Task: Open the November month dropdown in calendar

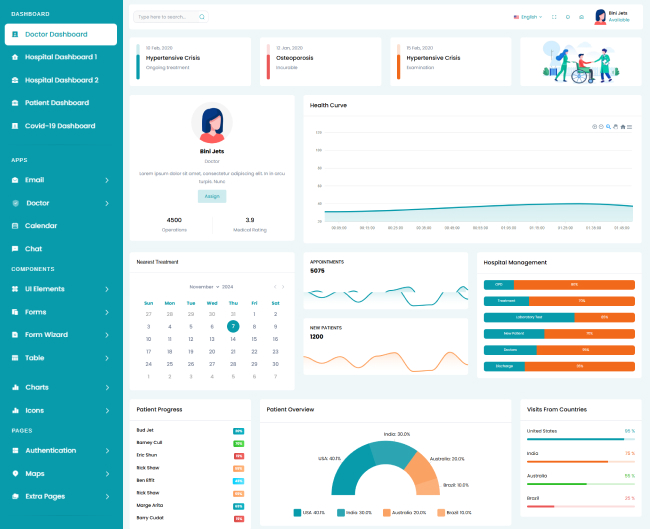Action: pos(206,286)
